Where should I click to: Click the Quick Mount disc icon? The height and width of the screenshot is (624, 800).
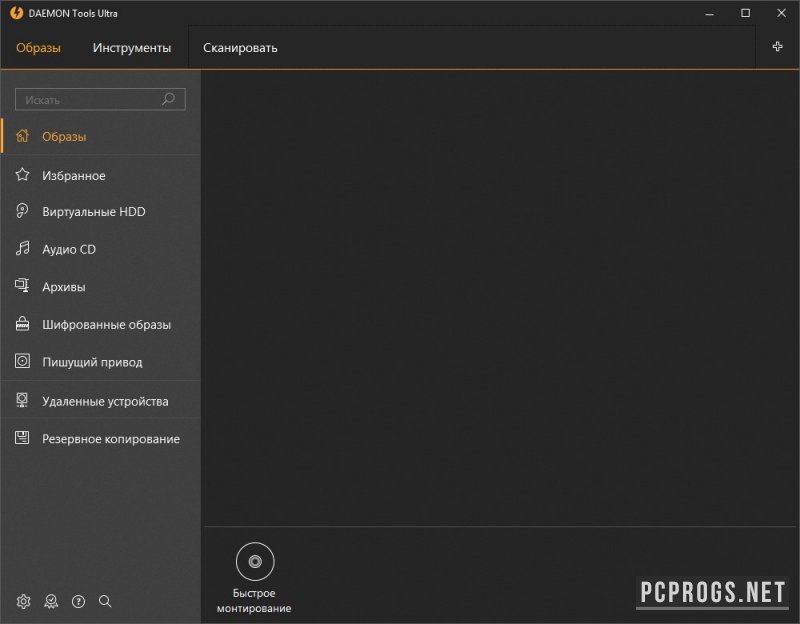pyautogui.click(x=255, y=562)
